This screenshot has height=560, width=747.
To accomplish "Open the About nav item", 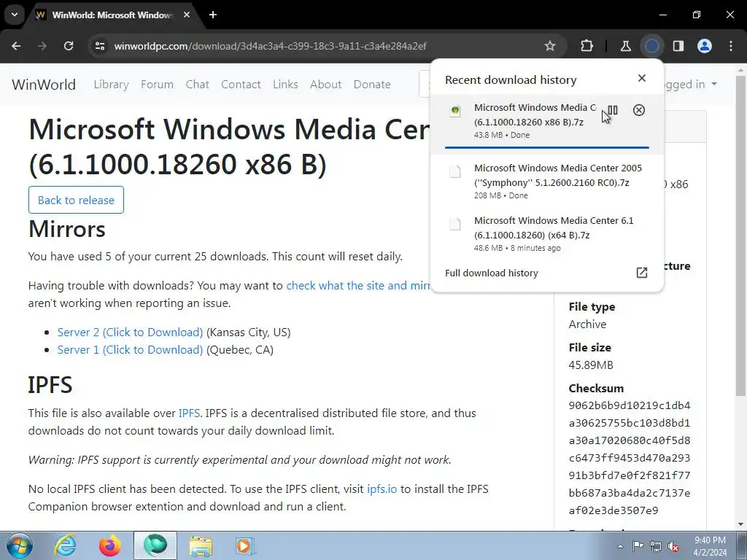I will tap(326, 85).
